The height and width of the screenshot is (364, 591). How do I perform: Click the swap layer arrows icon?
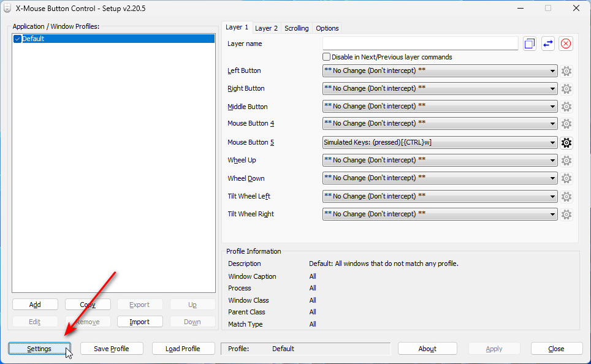point(547,44)
